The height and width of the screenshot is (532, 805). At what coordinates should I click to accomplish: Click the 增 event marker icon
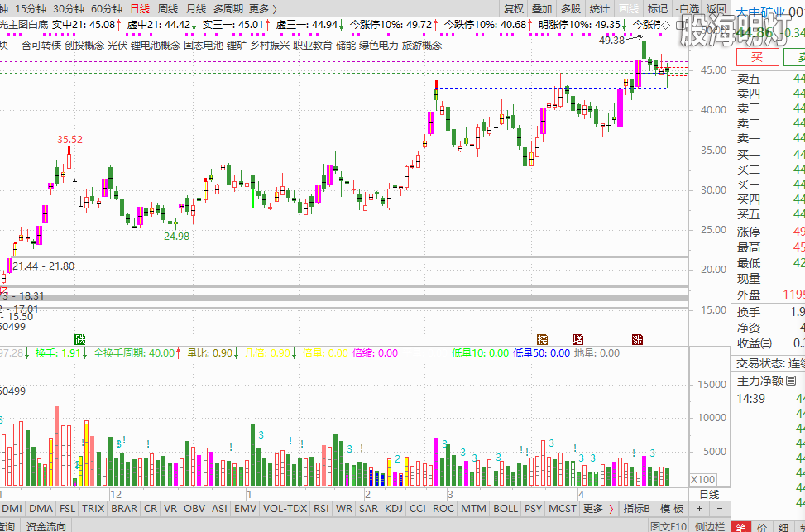point(577,339)
